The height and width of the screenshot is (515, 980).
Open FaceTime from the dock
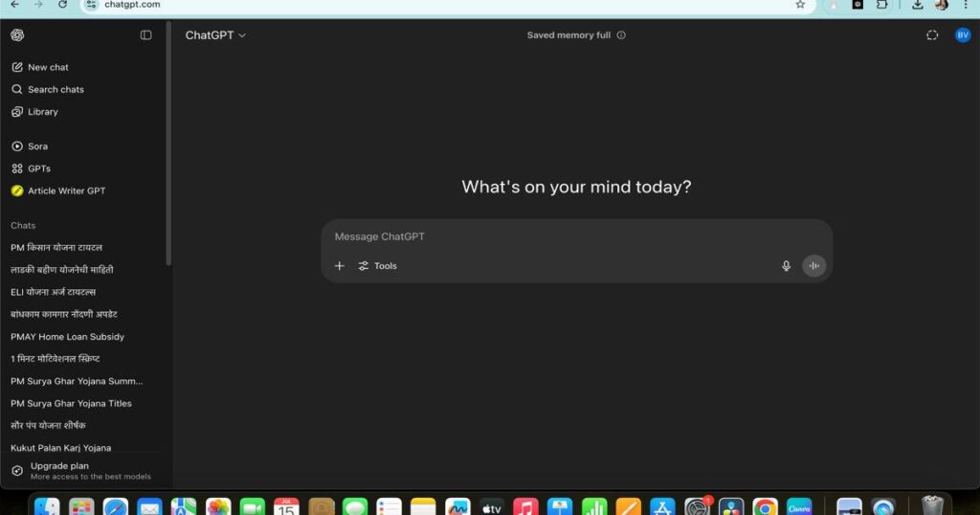(253, 507)
